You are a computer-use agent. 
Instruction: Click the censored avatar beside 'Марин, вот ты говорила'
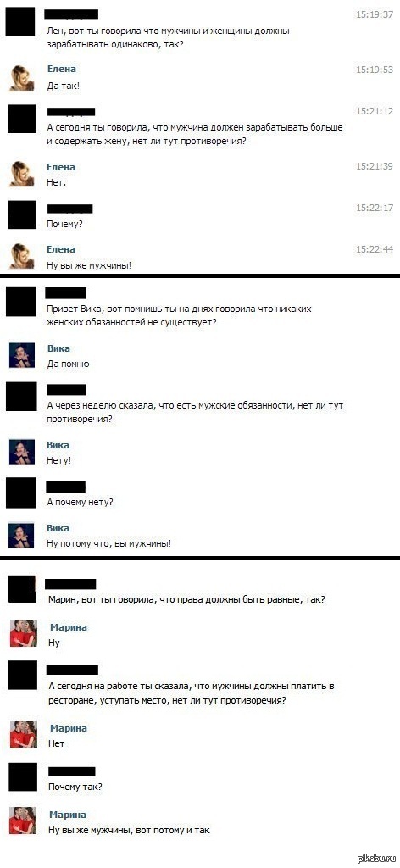coord(24,588)
